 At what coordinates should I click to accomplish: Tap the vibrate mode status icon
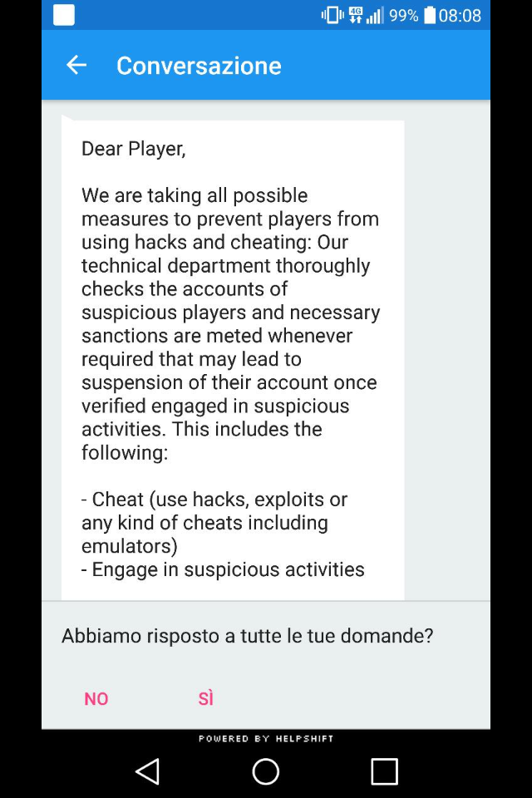(x=332, y=15)
